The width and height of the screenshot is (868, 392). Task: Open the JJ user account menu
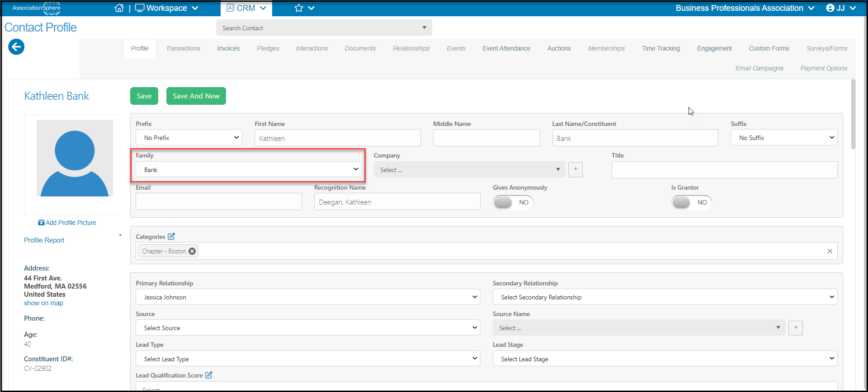point(841,8)
